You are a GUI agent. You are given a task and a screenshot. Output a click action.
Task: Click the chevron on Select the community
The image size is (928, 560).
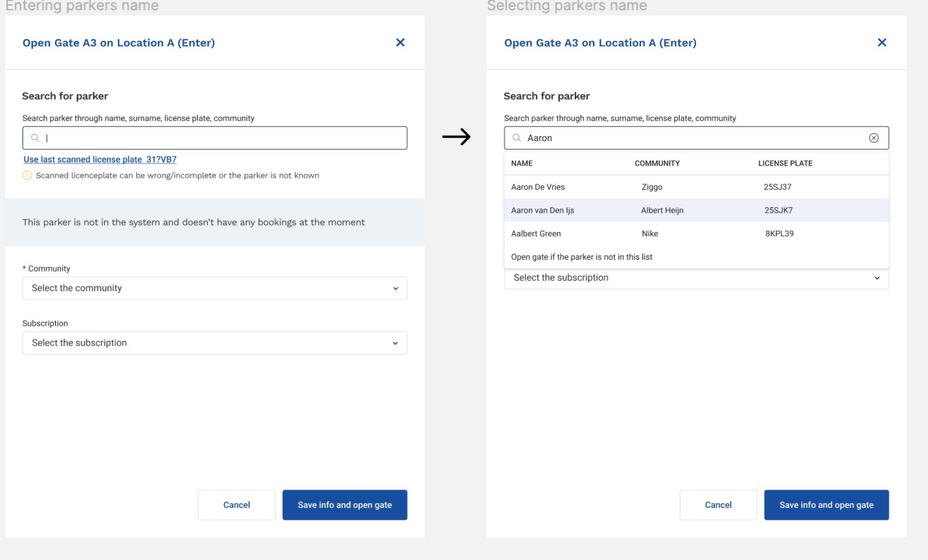coord(395,288)
